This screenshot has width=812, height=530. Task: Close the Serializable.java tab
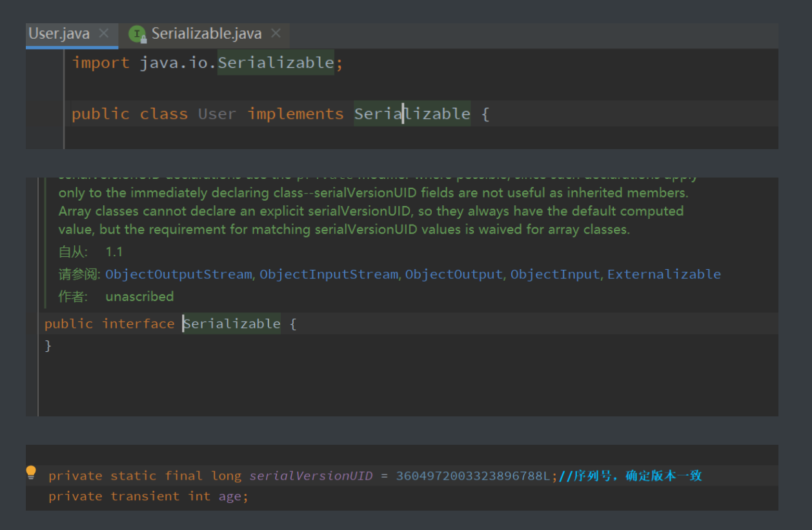pyautogui.click(x=276, y=34)
